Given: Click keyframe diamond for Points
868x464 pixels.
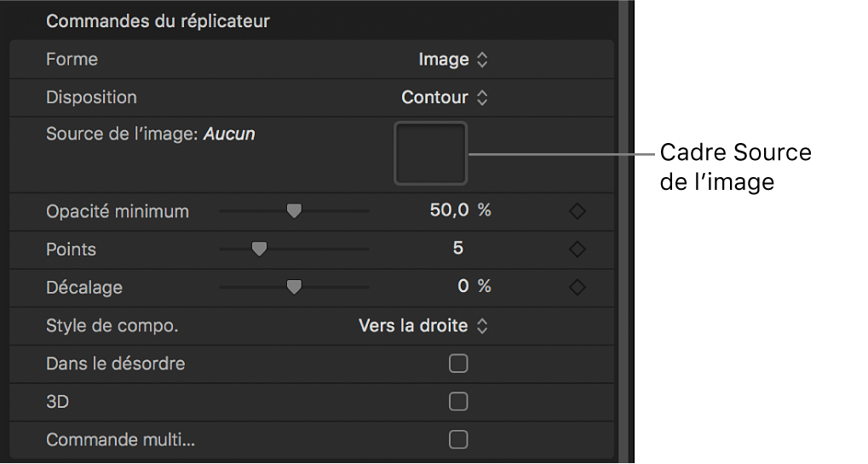Looking at the screenshot, I should pyautogui.click(x=578, y=249).
